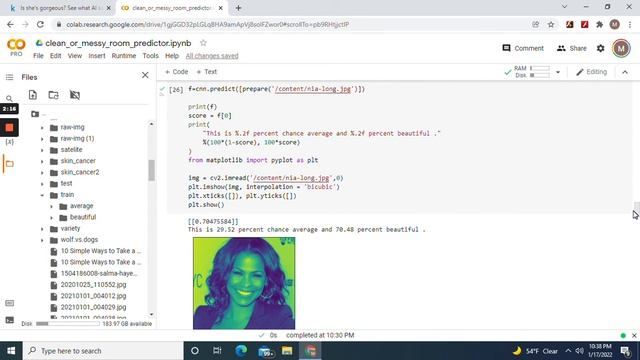The image size is (640, 360).
Task: Bookmark this page with star icon
Action: click(551, 24)
